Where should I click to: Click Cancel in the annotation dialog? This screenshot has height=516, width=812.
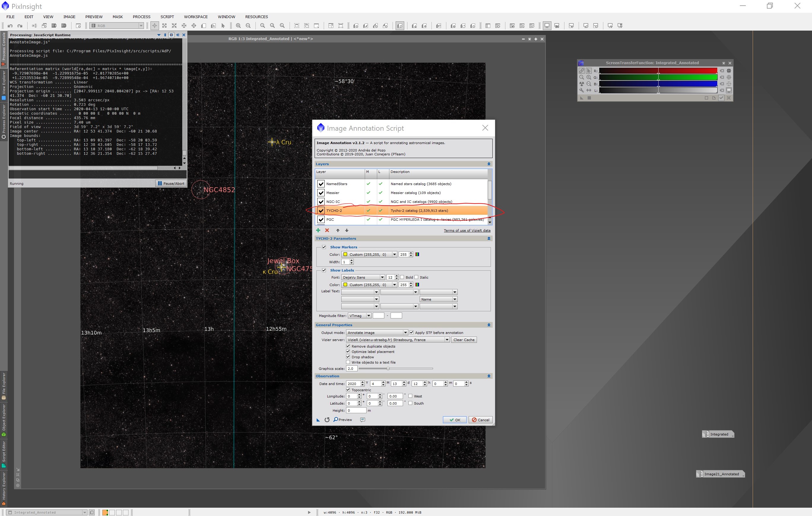tap(480, 420)
